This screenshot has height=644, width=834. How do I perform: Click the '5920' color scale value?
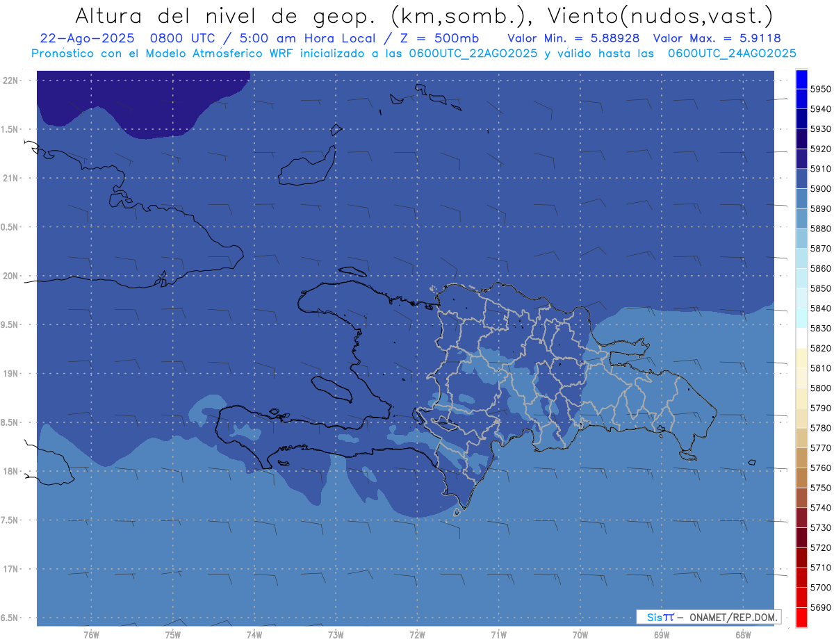[x=820, y=149]
